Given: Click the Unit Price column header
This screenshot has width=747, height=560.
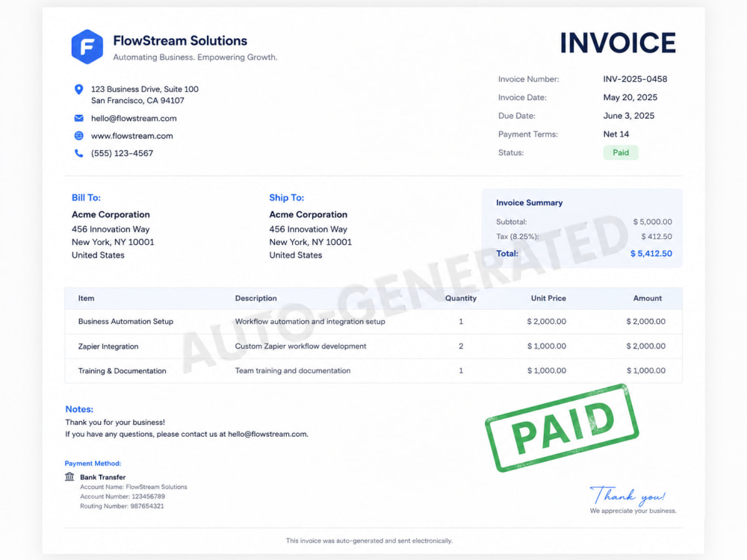Looking at the screenshot, I should point(548,298).
